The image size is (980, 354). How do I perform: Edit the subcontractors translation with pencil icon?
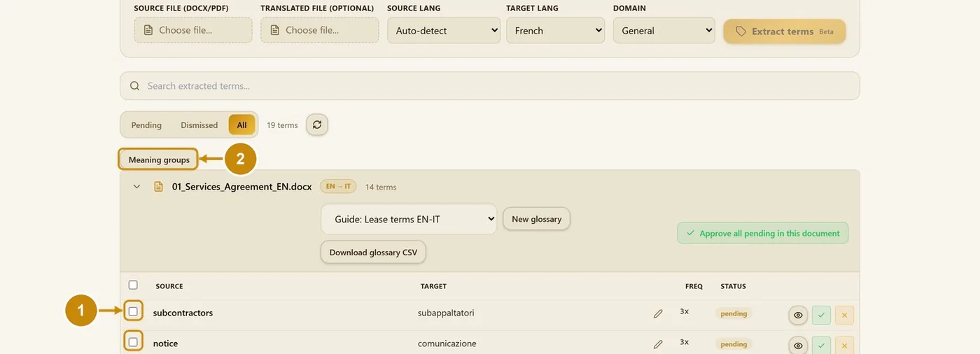click(658, 314)
